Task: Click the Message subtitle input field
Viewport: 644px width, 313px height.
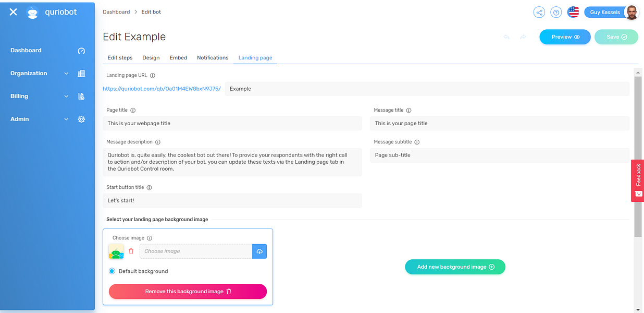Action: 500,155
